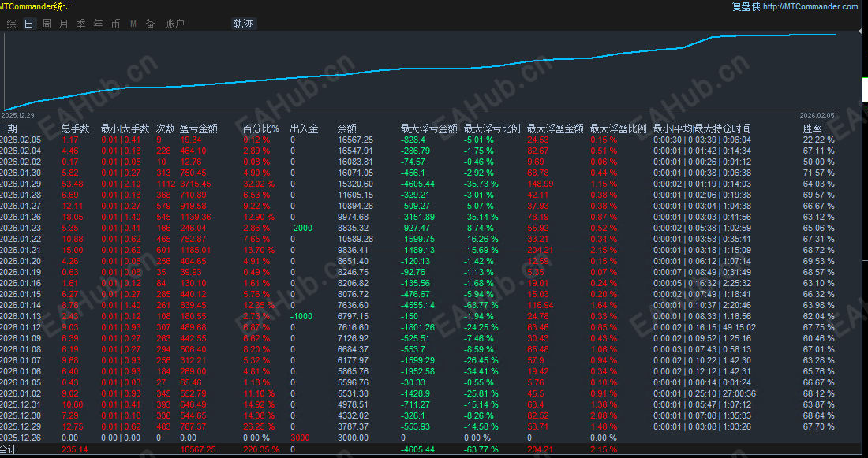Click the 27:00:36 holding time cell
Image resolution: width=868 pixels, height=458 pixels.
tap(738, 393)
